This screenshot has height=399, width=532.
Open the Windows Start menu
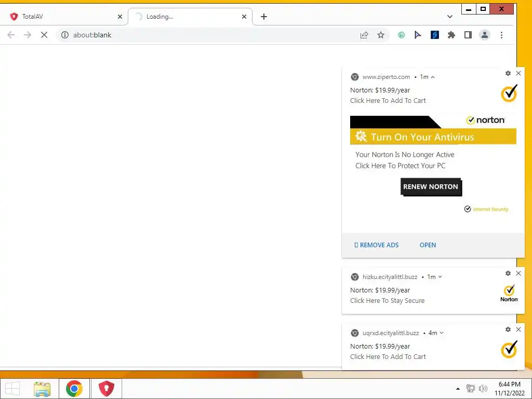12,389
